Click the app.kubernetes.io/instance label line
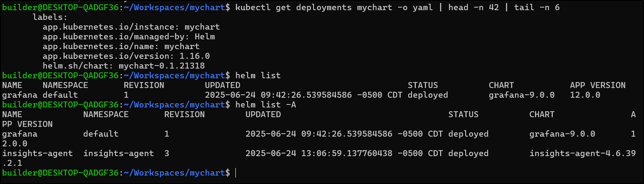 point(131,27)
